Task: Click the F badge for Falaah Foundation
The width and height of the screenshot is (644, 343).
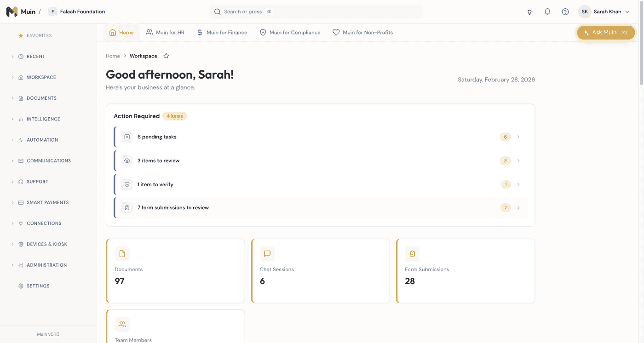Action: pyautogui.click(x=53, y=12)
